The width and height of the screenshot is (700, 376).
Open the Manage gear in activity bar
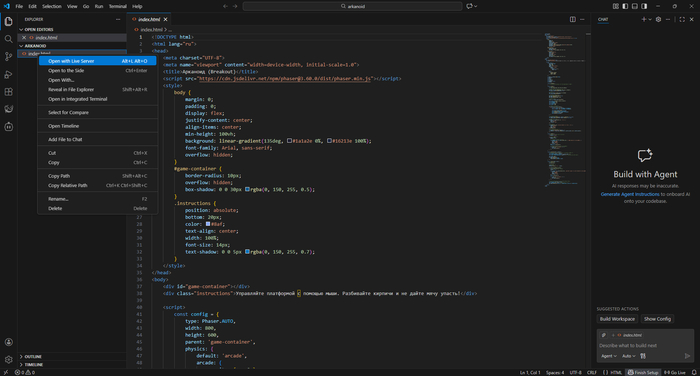(x=8, y=359)
